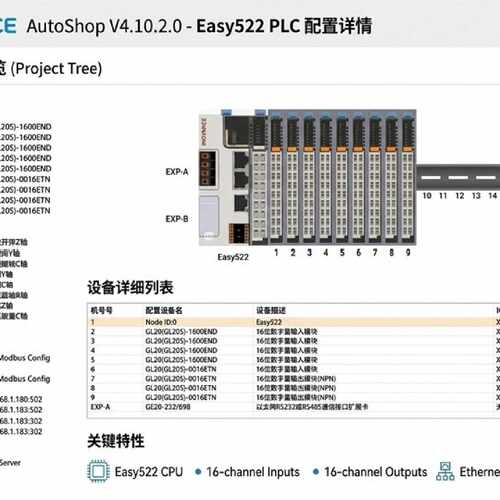
Task: Click empty rail slot number 11
Action: point(443,195)
